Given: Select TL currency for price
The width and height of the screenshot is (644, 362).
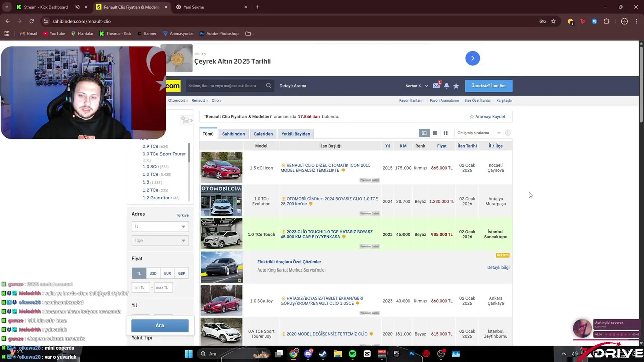Looking at the screenshot, I should click(x=139, y=273).
